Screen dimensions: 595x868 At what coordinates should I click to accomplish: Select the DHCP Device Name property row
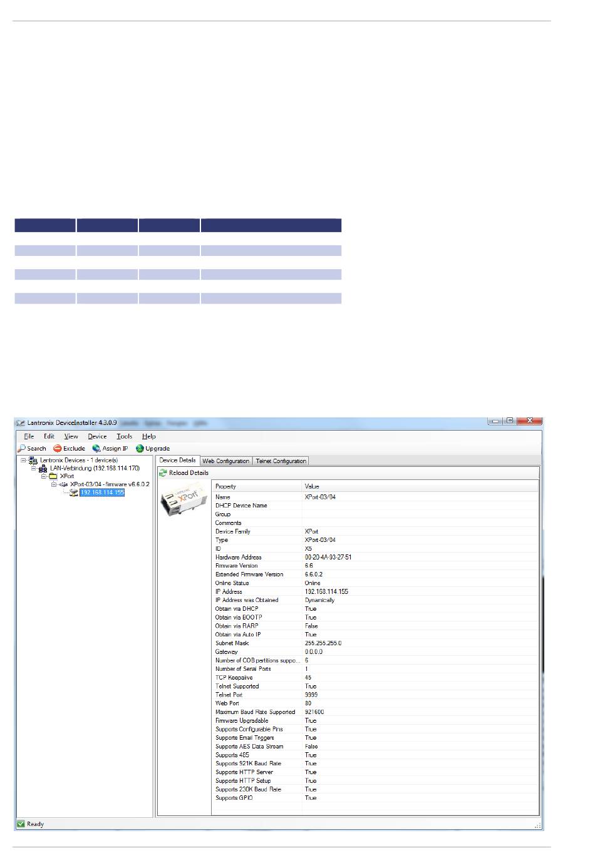pos(375,506)
